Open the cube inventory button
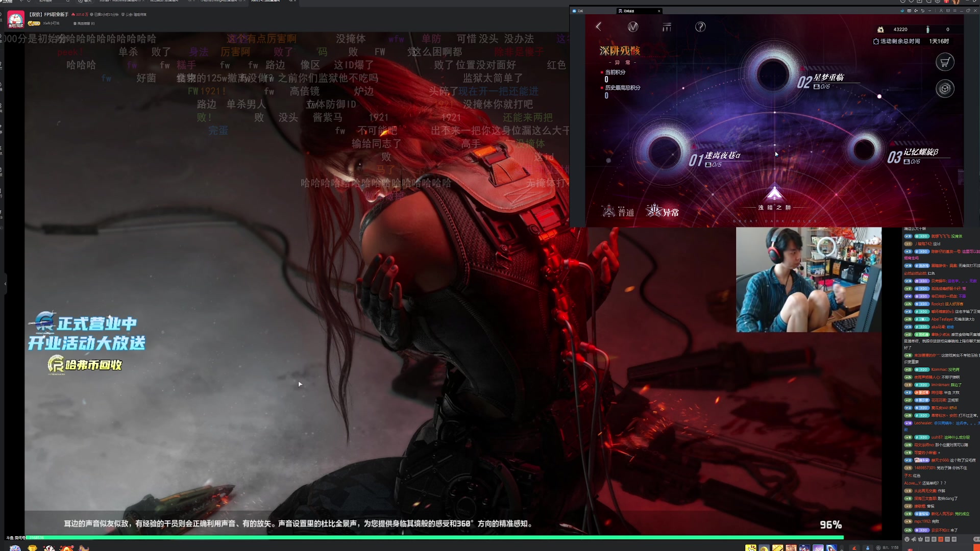The image size is (980, 551). pos(945,89)
